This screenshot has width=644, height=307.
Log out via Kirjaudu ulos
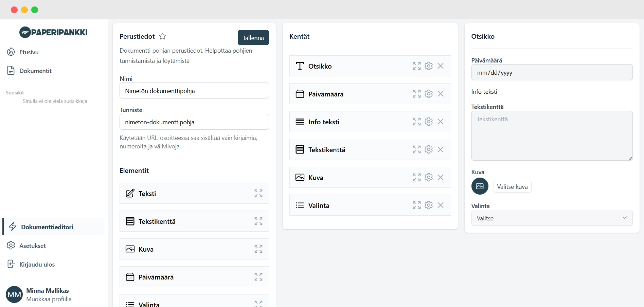[37, 264]
